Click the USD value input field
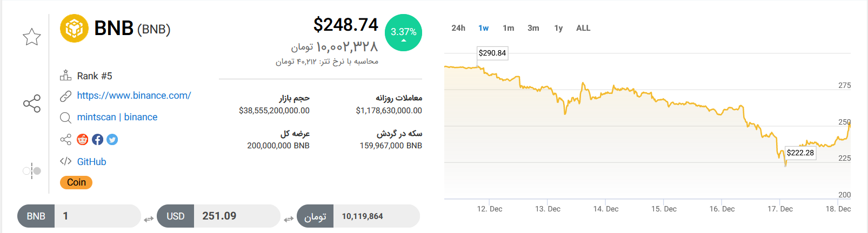Screen dimensions: 868x233 click(x=237, y=216)
